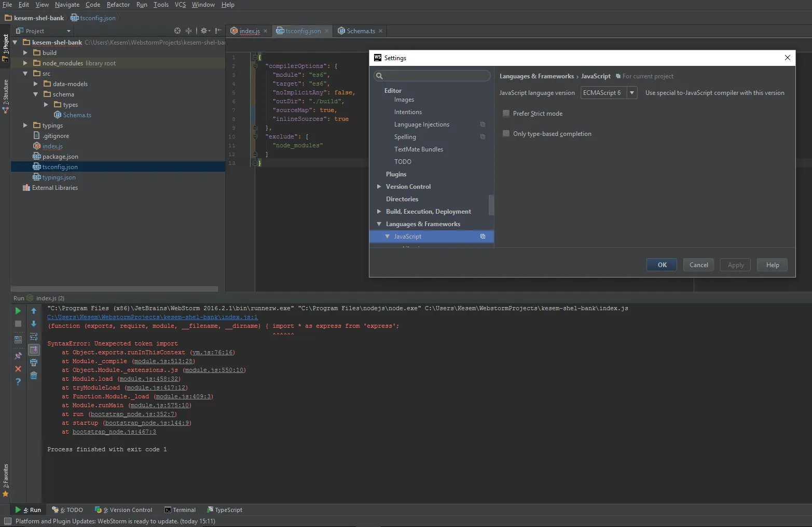This screenshot has width=812, height=527.
Task: Open the Project panel gear settings icon
Action: 204,31
